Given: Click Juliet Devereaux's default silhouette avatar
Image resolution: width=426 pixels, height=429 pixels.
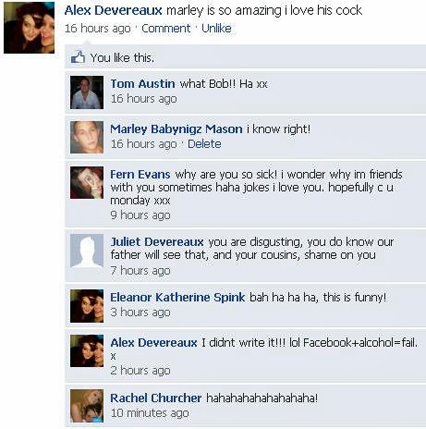Looking at the screenshot, I should coord(87,251).
